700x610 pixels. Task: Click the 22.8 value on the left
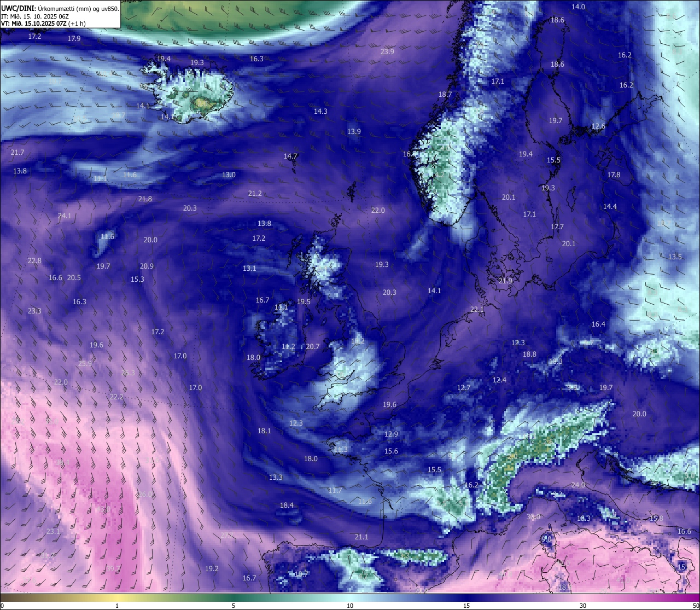(34, 260)
